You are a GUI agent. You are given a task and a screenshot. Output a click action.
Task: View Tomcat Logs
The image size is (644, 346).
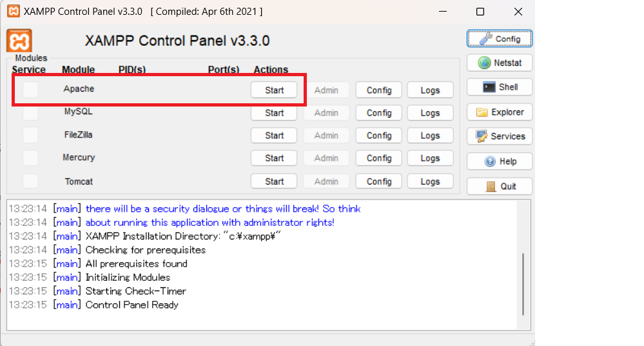coord(431,181)
